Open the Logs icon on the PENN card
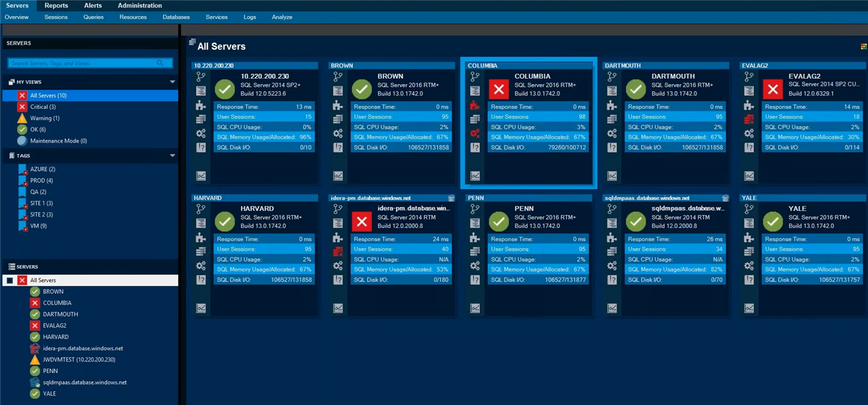The image size is (868, 405). click(475, 280)
